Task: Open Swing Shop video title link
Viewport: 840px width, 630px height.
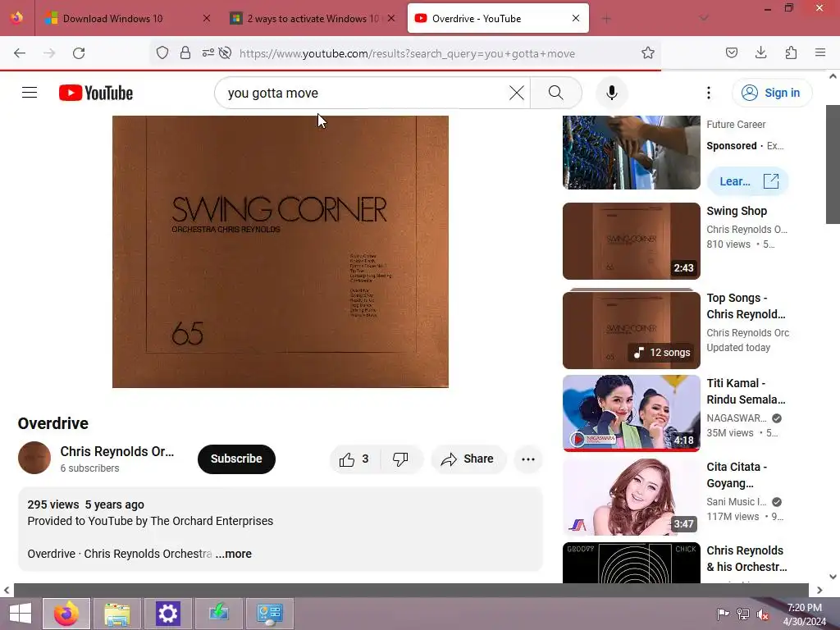Action: pyautogui.click(x=737, y=211)
